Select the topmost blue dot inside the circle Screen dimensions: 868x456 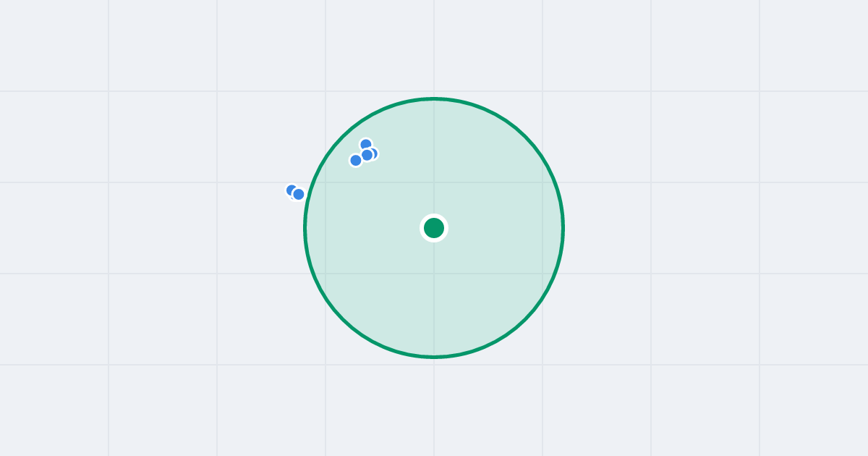[x=366, y=145]
